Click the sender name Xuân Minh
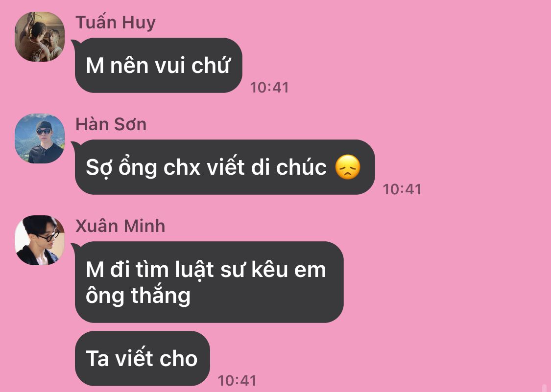Screen dimensions: 551x392 (x=120, y=226)
